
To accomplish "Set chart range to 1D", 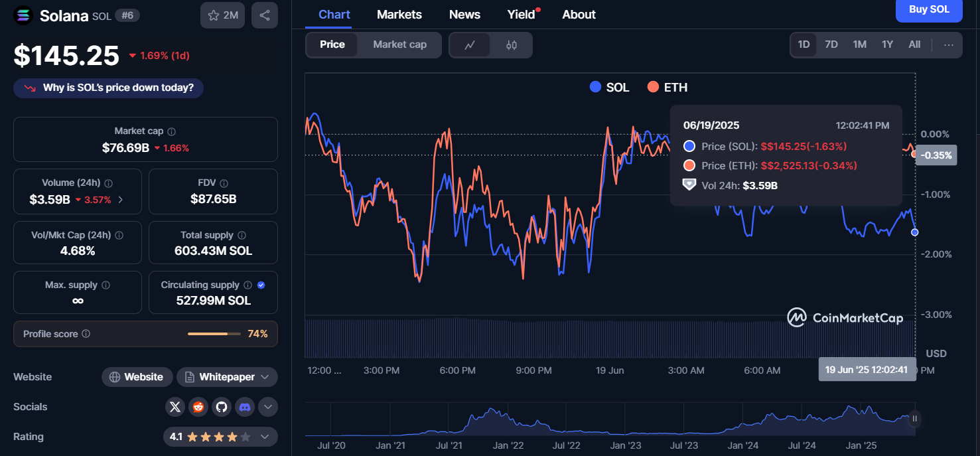I will pos(804,44).
